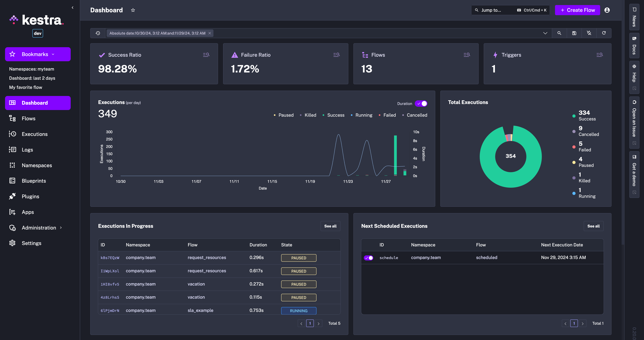Click the Create Flow button
Image resolution: width=644 pixels, height=340 pixels.
click(577, 10)
